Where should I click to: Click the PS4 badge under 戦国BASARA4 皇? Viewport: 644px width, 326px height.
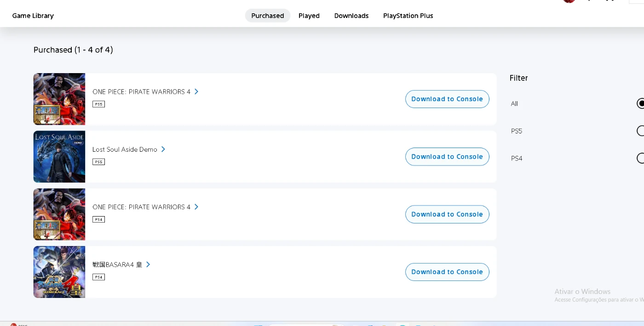(x=98, y=277)
